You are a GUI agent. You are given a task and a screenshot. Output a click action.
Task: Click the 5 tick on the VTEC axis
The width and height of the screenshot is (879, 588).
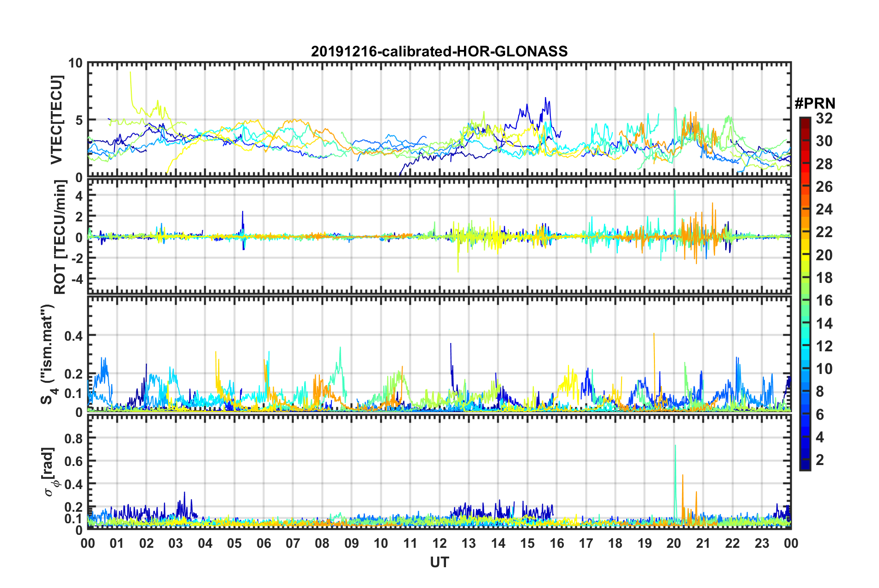[x=79, y=120]
